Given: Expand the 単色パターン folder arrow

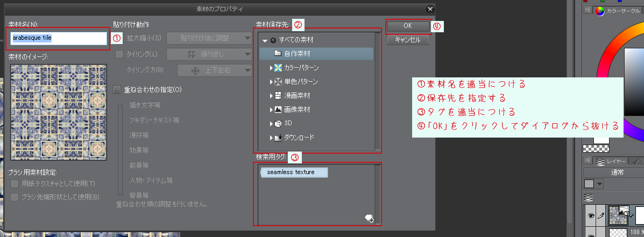Looking at the screenshot, I should coord(271,82).
